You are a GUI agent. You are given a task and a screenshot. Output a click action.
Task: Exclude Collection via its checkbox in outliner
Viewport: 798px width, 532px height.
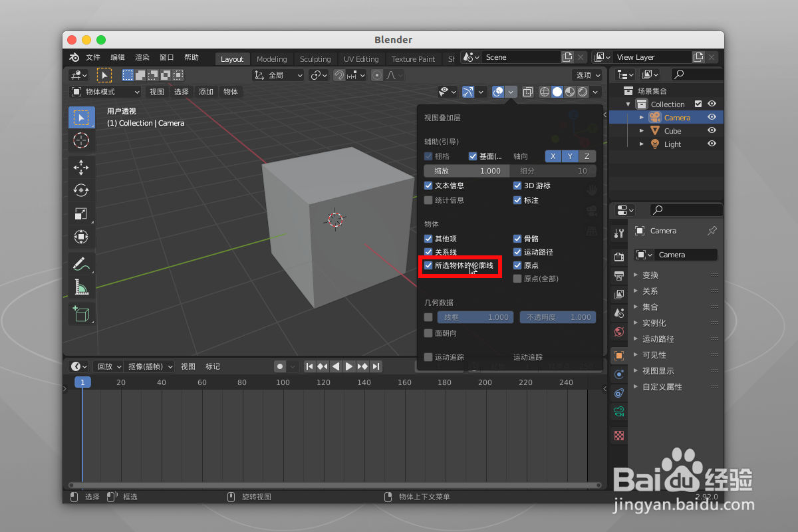point(698,104)
